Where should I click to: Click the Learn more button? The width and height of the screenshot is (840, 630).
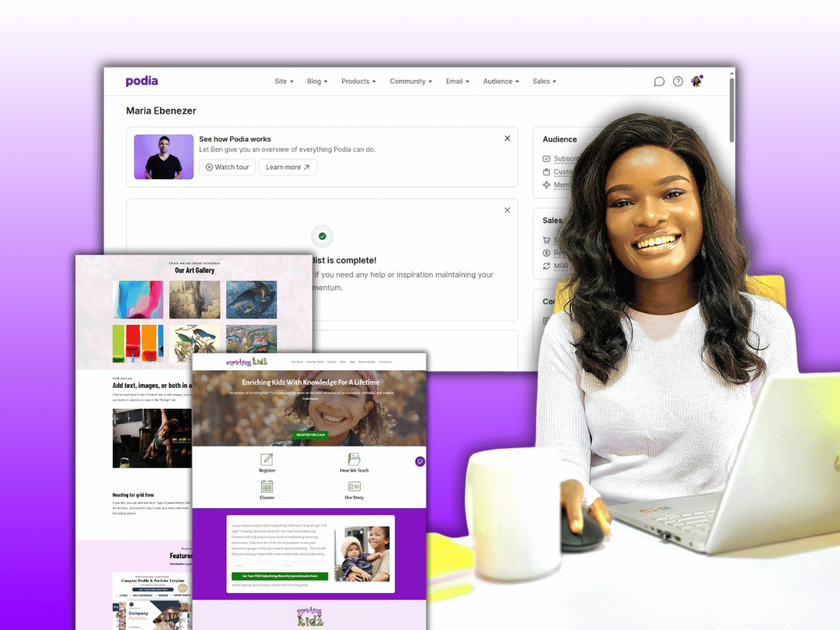[288, 167]
